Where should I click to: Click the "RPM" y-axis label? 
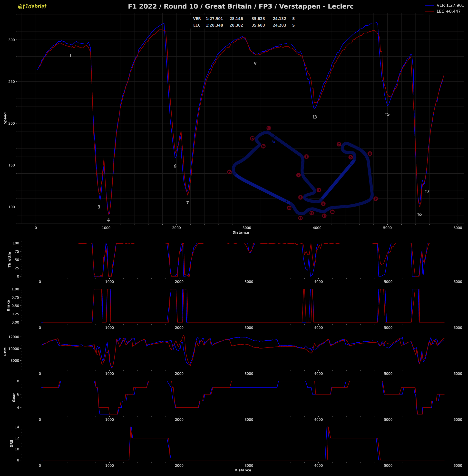click(x=5, y=352)
